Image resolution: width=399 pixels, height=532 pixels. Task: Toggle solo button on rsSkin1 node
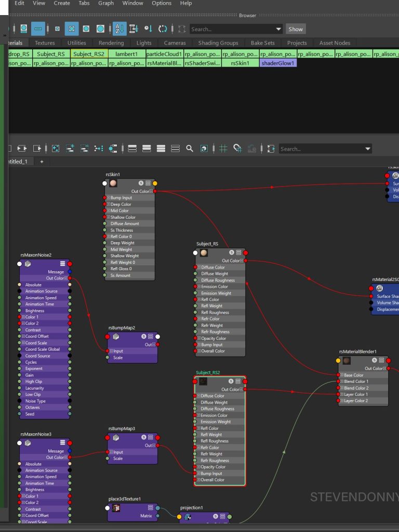pos(141,183)
